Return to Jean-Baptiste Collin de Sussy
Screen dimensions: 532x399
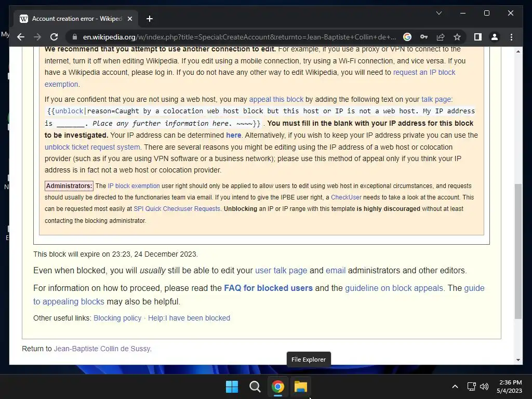point(102,349)
